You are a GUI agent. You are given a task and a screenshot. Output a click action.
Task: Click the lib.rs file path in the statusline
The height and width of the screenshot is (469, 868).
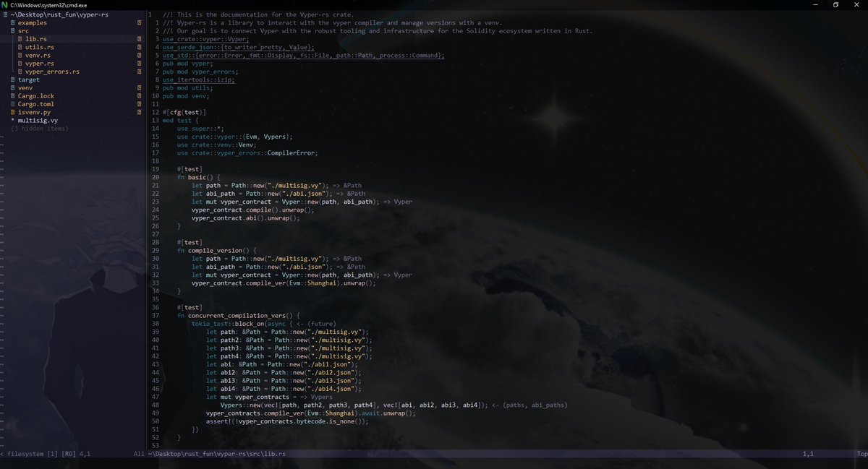pos(216,454)
